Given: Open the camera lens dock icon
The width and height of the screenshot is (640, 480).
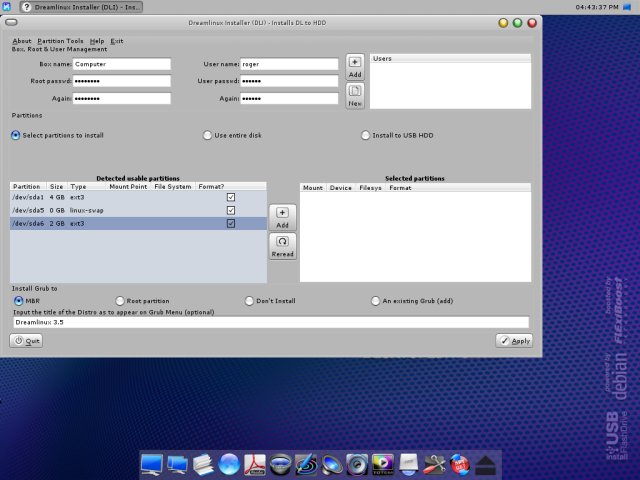Looking at the screenshot, I should 280,464.
